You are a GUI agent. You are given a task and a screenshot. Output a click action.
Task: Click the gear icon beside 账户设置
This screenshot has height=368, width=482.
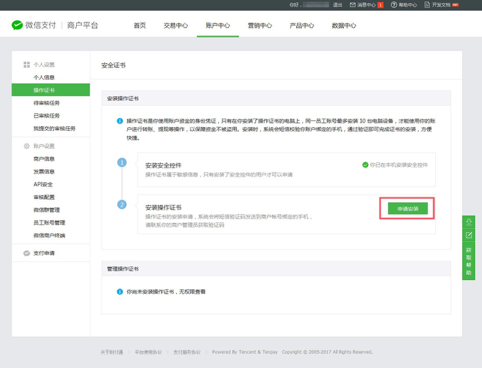pos(27,146)
